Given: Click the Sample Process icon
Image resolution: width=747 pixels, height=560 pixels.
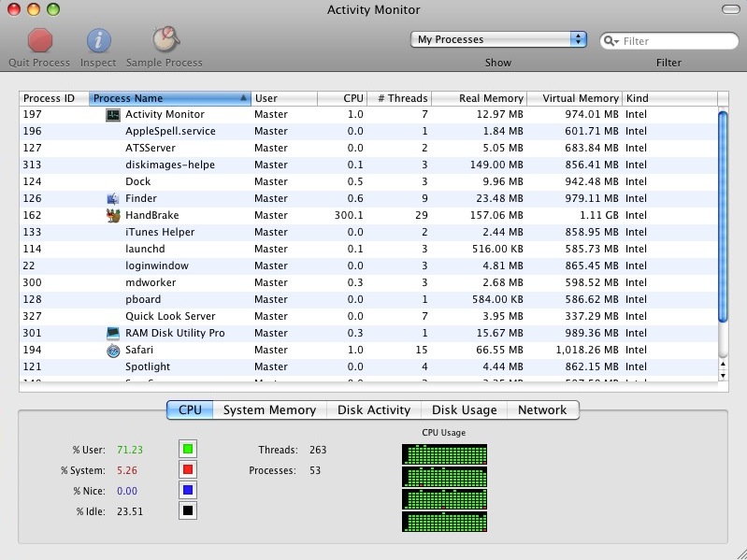Looking at the screenshot, I should pyautogui.click(x=165, y=40).
